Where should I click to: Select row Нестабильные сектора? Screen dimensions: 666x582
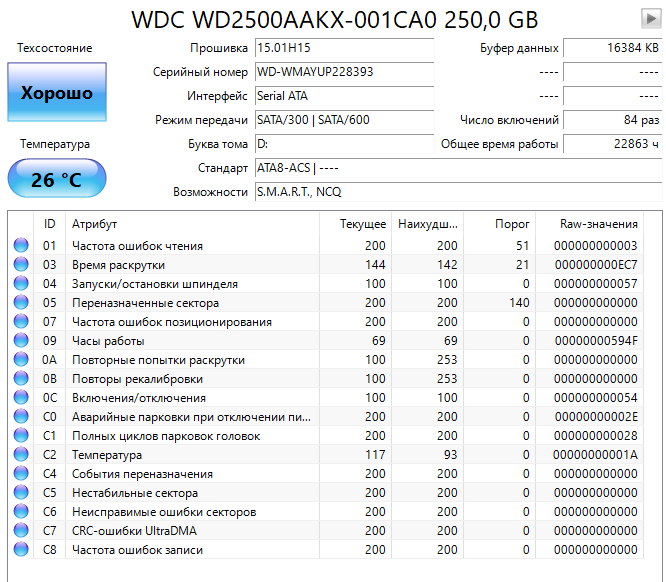click(x=325, y=492)
